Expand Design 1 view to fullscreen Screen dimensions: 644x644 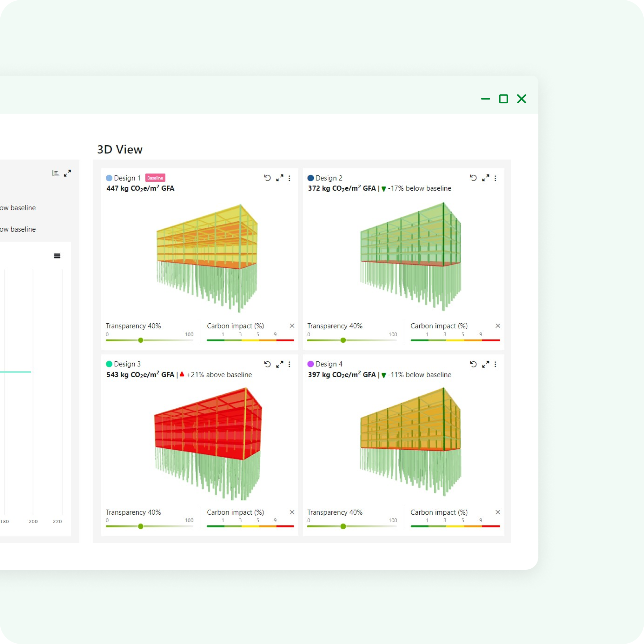[280, 178]
